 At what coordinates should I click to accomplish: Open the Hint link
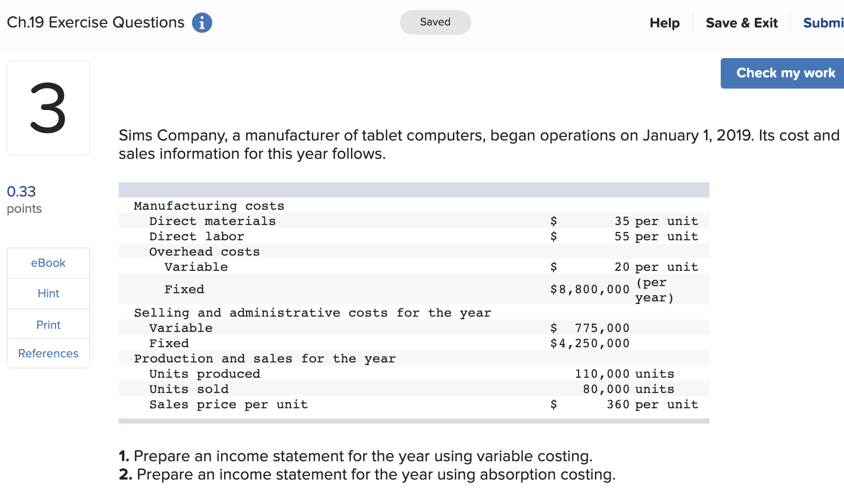(48, 293)
